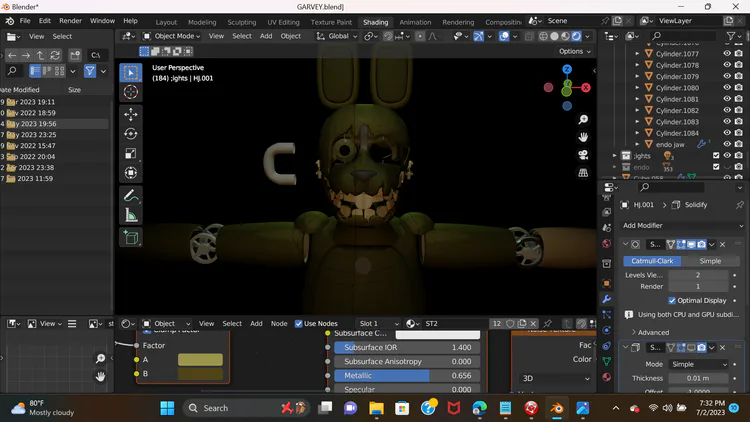Select the Scale tool
This screenshot has height=422, width=750.
(x=131, y=153)
